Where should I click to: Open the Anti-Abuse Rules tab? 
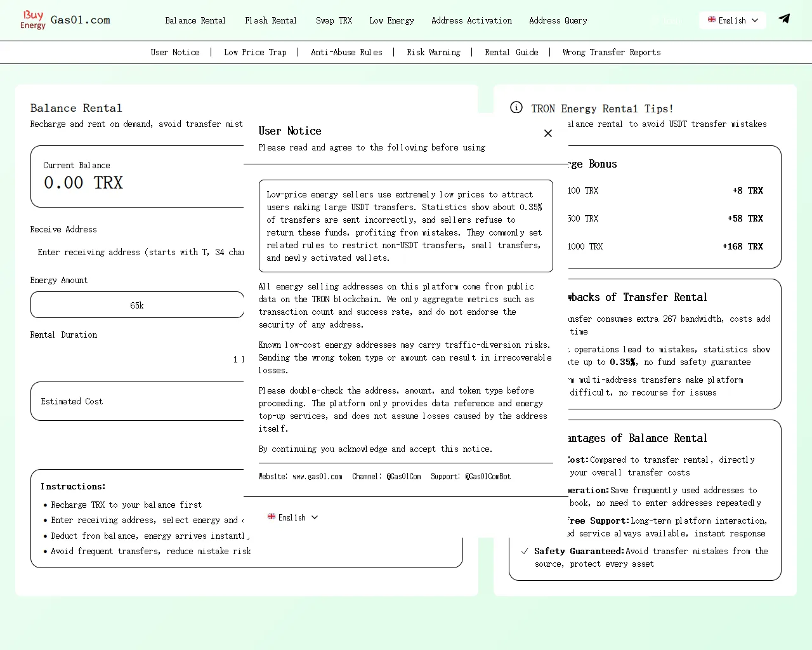point(346,52)
